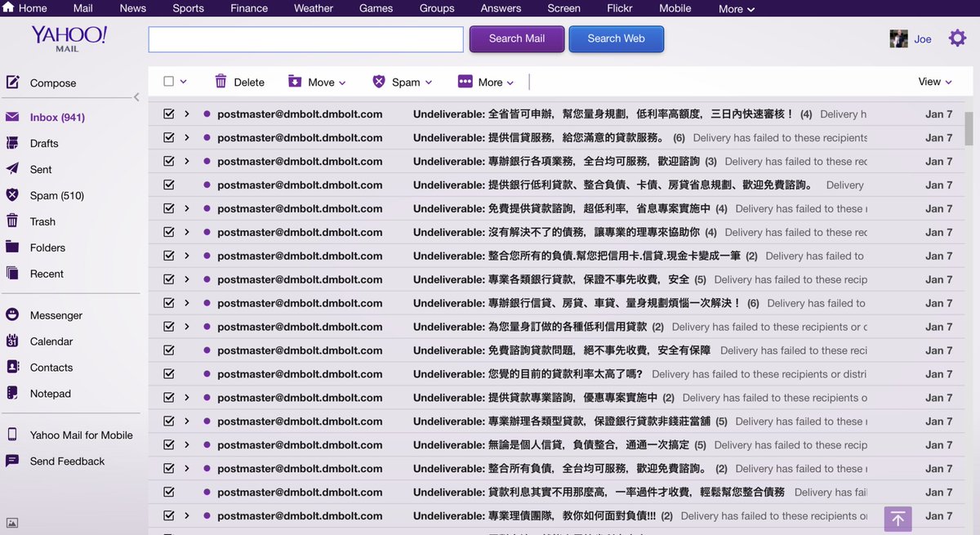The width and height of the screenshot is (980, 535).
Task: Open the More actions dropdown
Action: (x=487, y=82)
